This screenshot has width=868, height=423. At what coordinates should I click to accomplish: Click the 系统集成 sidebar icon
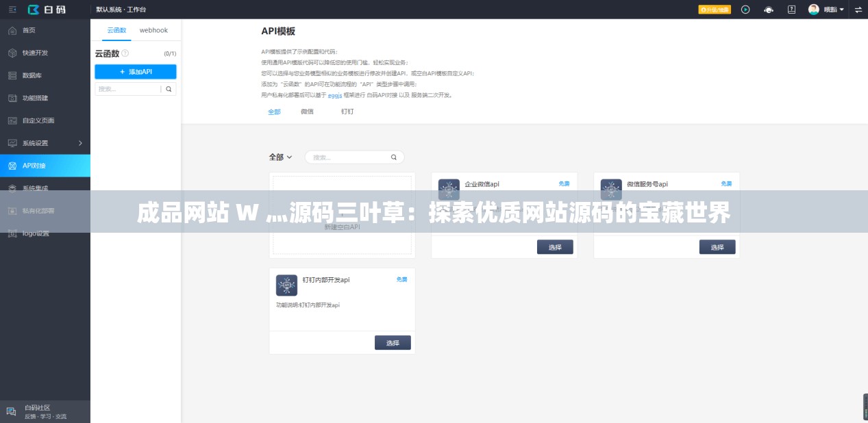tap(10, 188)
